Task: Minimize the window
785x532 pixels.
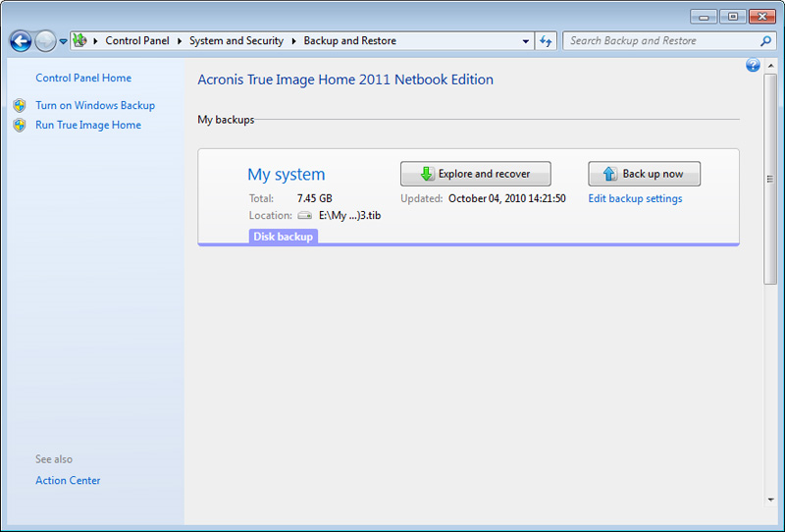Action: [x=704, y=17]
